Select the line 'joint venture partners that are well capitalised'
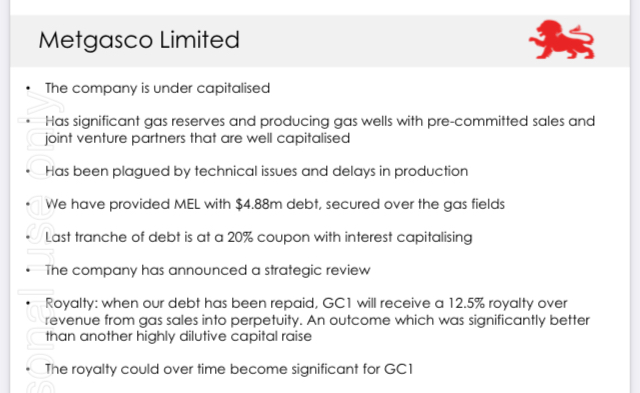The image size is (640, 393). (x=197, y=138)
